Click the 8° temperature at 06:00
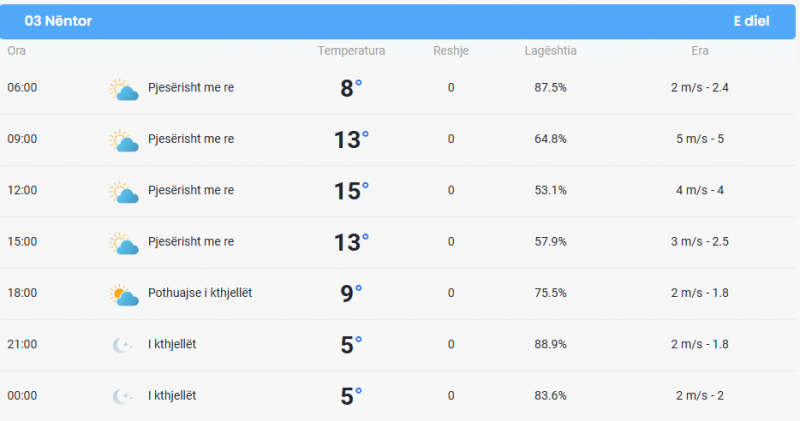 click(x=351, y=88)
